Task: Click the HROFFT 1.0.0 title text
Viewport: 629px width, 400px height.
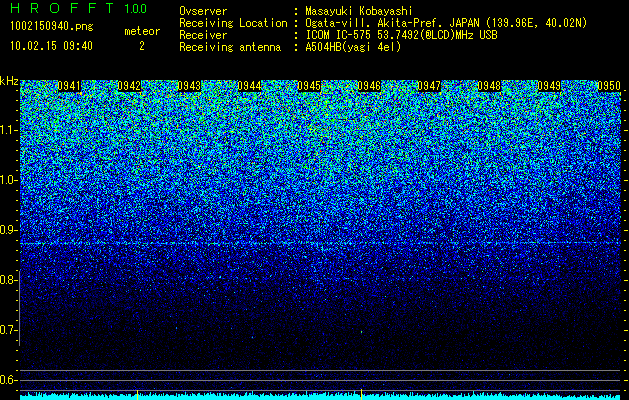Action: (x=78, y=8)
